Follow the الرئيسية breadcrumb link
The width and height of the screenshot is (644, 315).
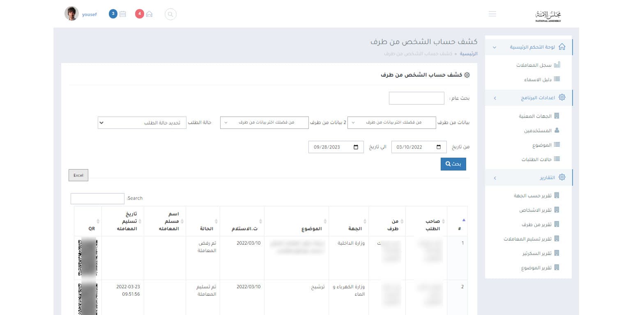(468, 54)
